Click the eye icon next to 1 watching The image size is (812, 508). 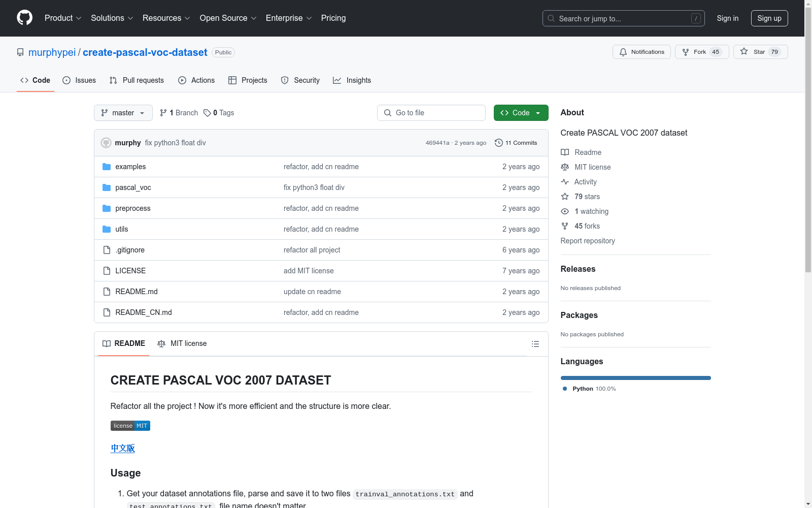565,211
